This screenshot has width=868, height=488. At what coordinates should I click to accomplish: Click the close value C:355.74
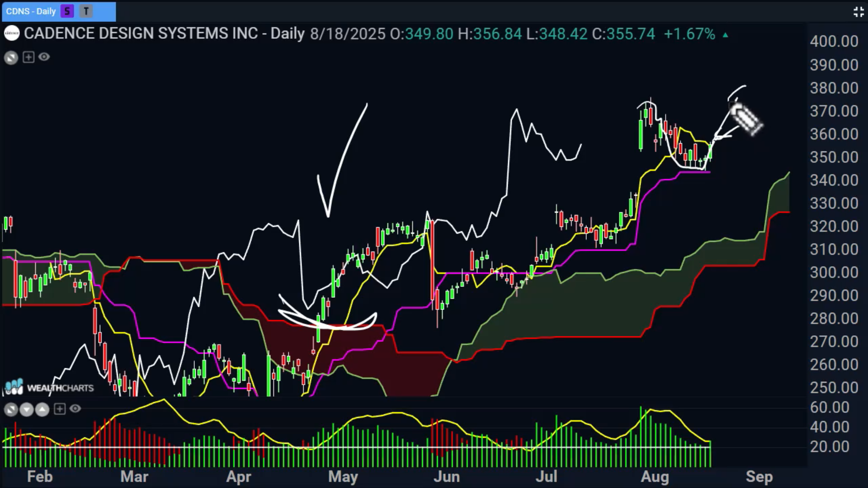623,34
